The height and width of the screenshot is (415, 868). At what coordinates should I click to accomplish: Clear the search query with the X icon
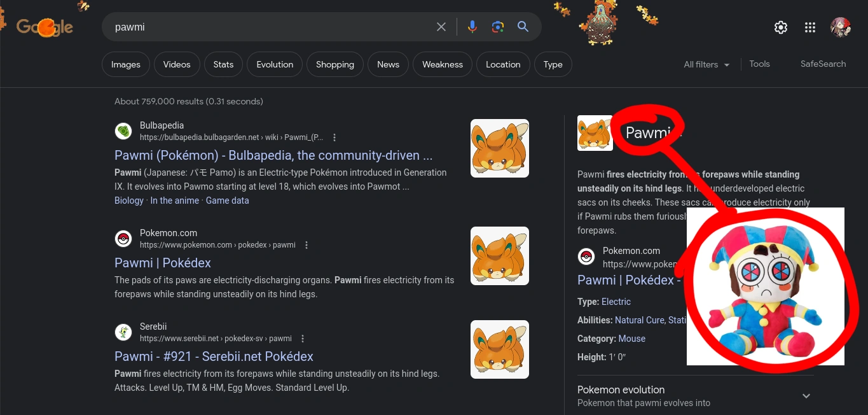click(x=441, y=27)
